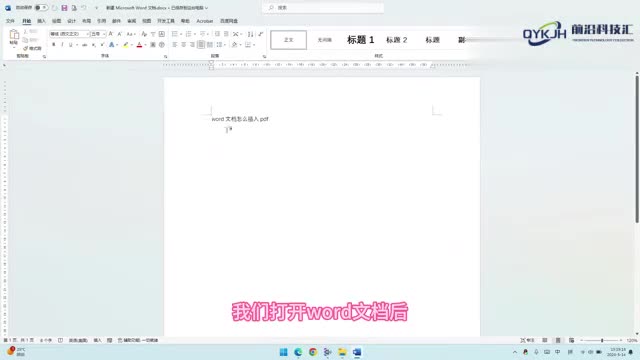This screenshot has width=640, height=360.
Task: Toggle Underline formatting
Action: 71,44
